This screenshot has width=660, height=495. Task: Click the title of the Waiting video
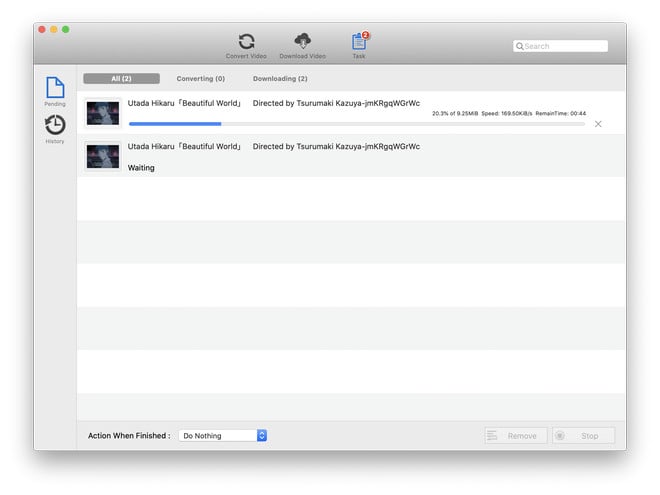click(x=274, y=146)
